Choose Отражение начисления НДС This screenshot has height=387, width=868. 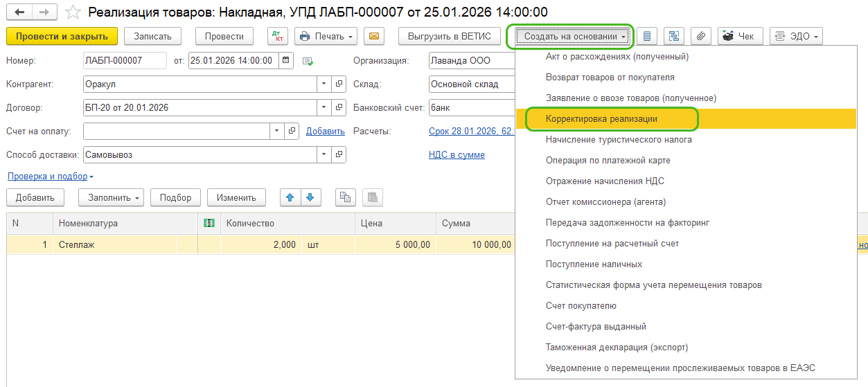coord(686,181)
